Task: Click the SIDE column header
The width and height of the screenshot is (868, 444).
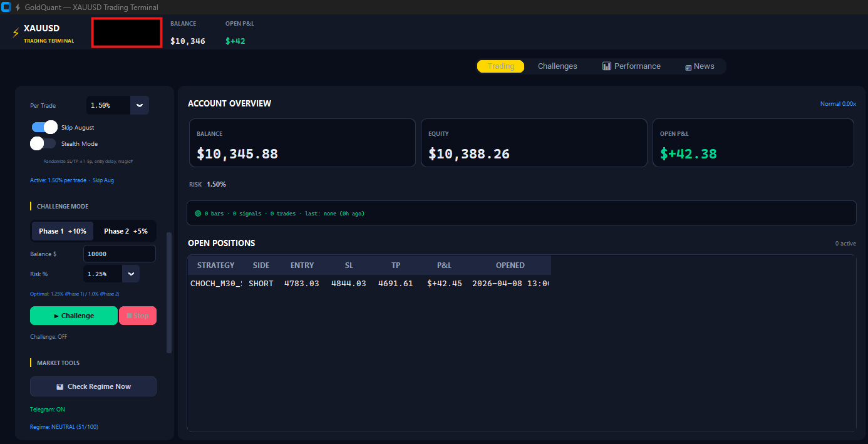Action: [x=261, y=265]
